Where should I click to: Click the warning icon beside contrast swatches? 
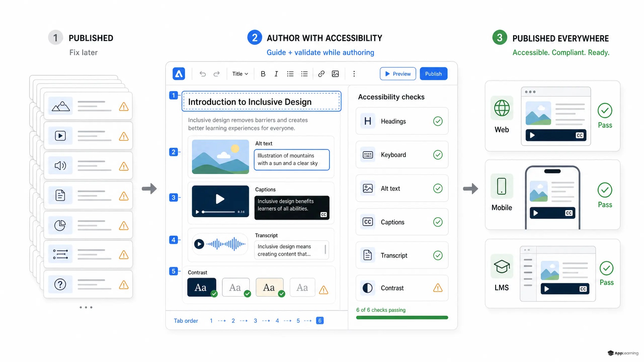pyautogui.click(x=323, y=290)
